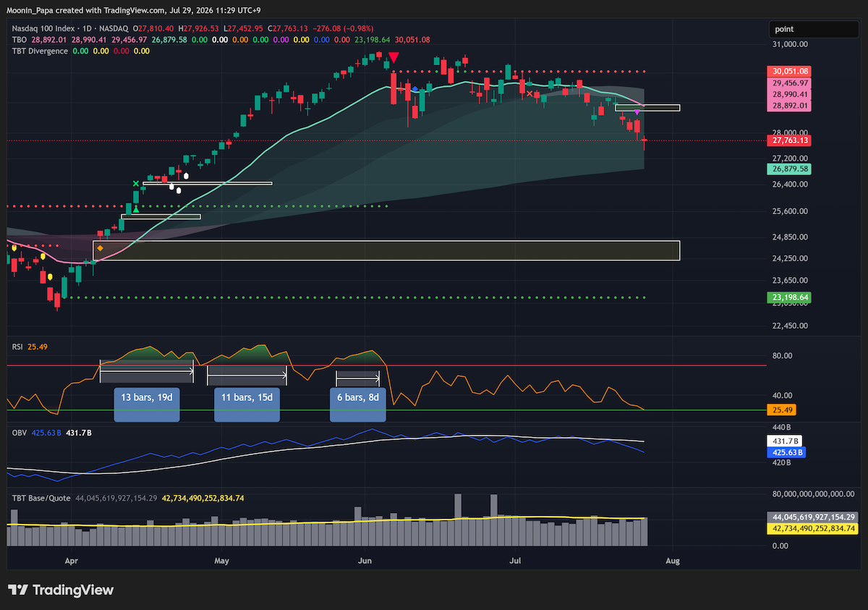
Task: Click the Jun label on the time axis
Action: 365,560
